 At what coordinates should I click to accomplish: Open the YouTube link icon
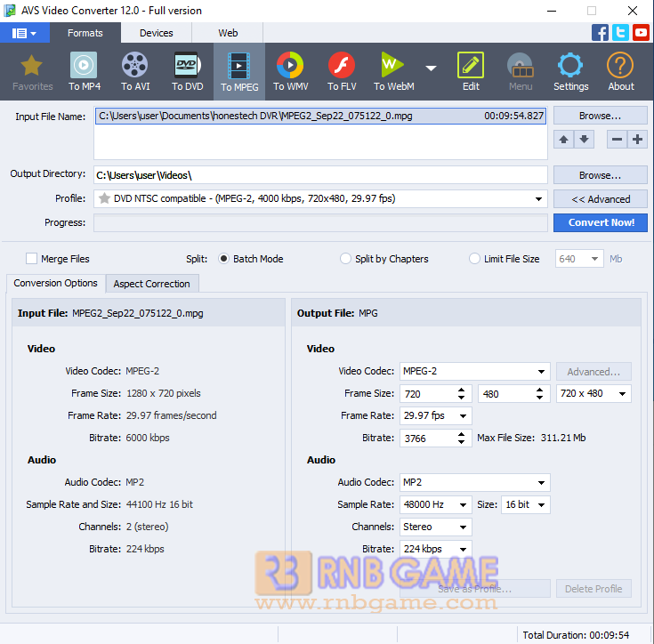click(641, 33)
